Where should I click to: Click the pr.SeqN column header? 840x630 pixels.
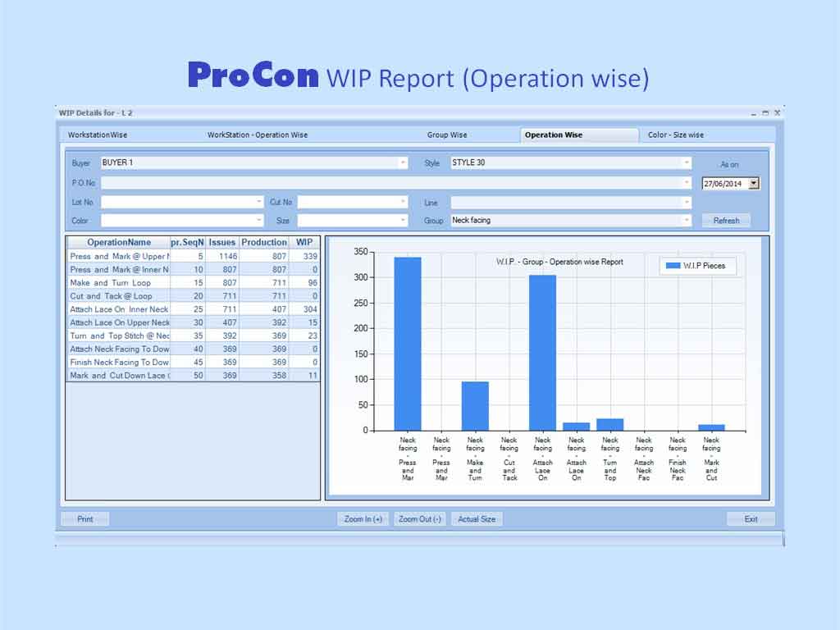tap(188, 243)
